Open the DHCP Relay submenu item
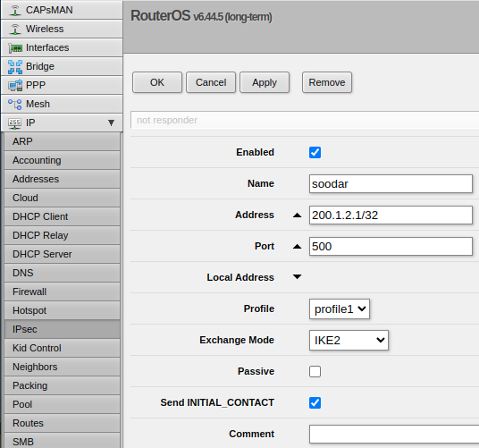Screen dimensions: 479x448 [62, 235]
